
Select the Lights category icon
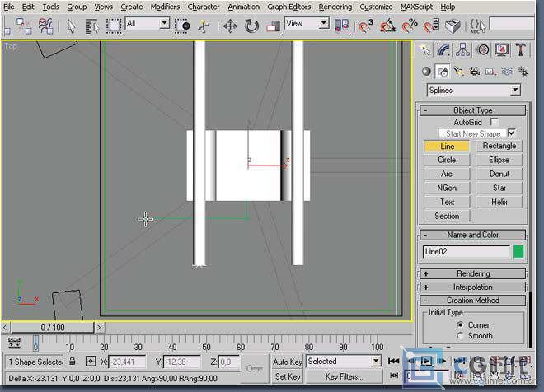pyautogui.click(x=458, y=72)
